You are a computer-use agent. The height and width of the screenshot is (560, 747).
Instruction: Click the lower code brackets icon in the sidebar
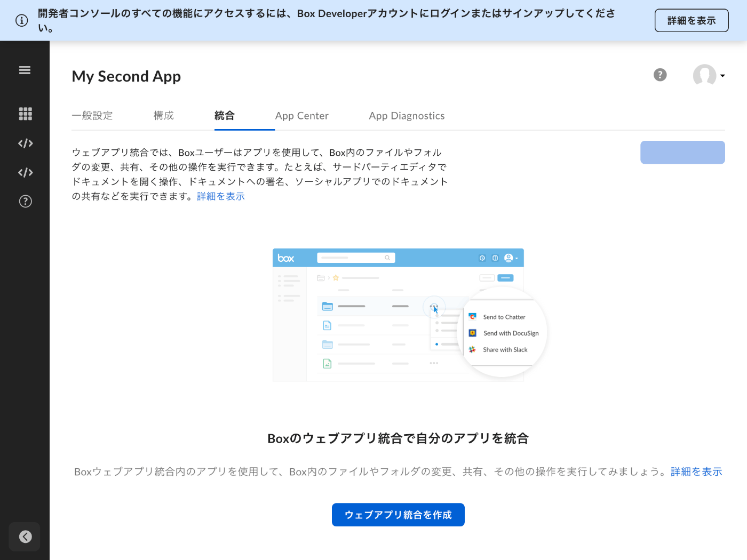coord(25,172)
